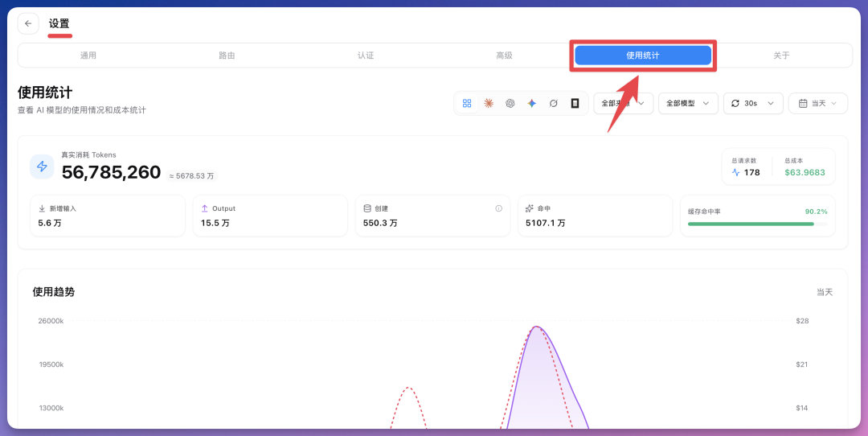This screenshot has height=436, width=868.
Task: Click the sparkle icon for 命中
Action: point(529,208)
